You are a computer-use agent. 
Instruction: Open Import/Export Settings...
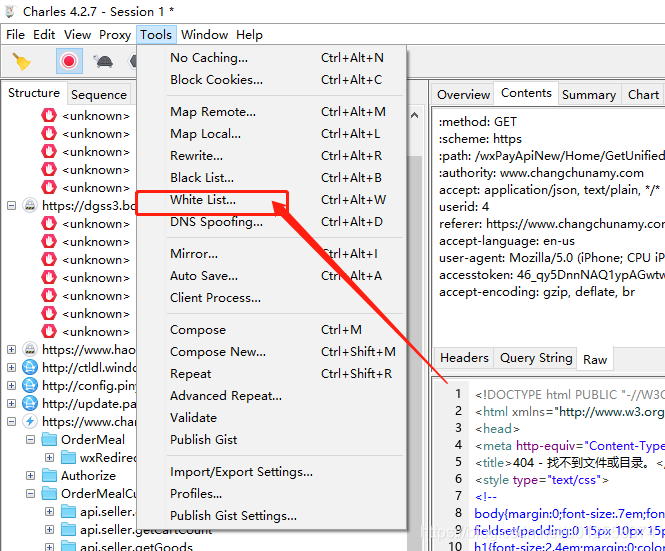[x=271, y=472]
